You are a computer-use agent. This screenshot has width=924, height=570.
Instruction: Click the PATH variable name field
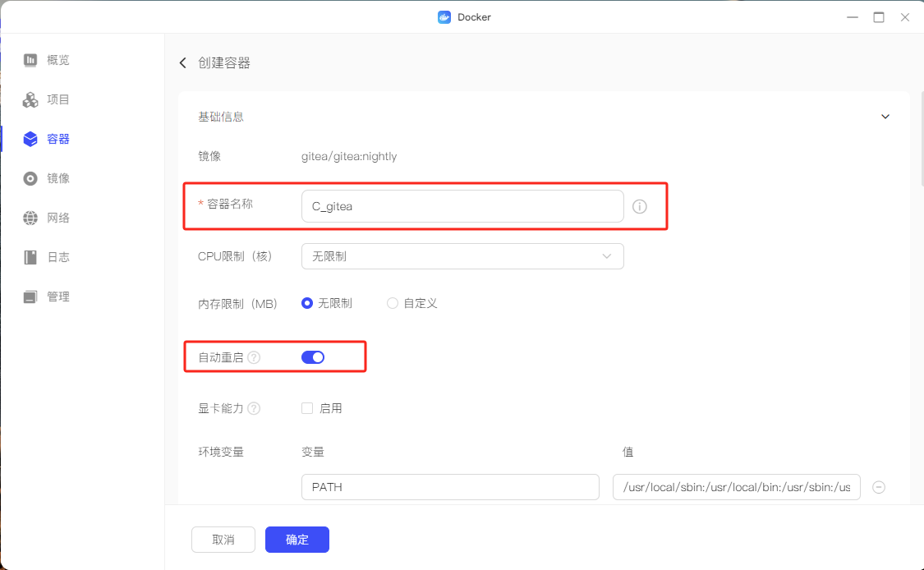point(450,488)
